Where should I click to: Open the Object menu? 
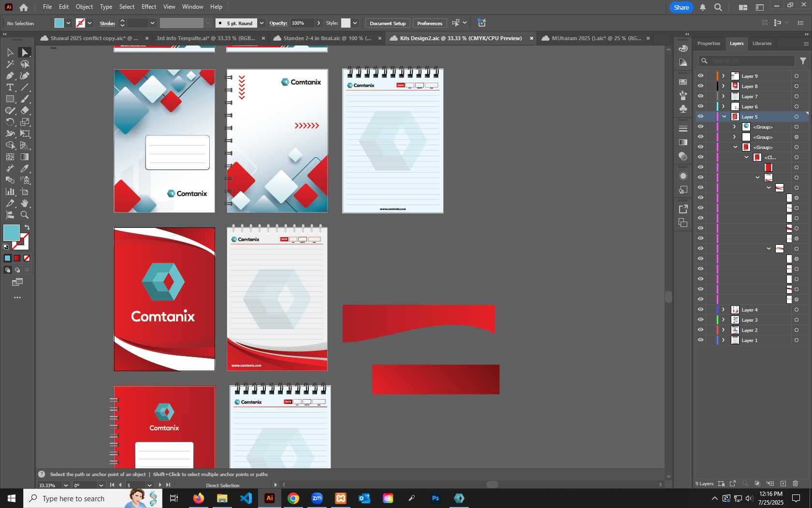[84, 7]
